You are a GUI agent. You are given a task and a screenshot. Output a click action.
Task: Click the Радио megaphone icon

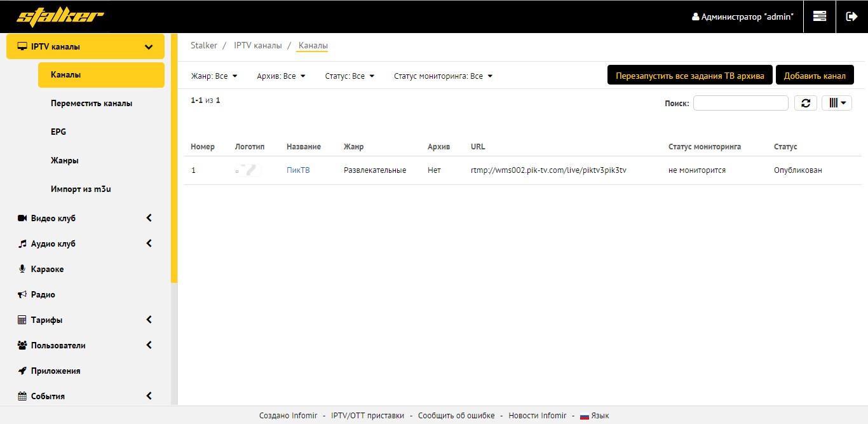point(22,294)
